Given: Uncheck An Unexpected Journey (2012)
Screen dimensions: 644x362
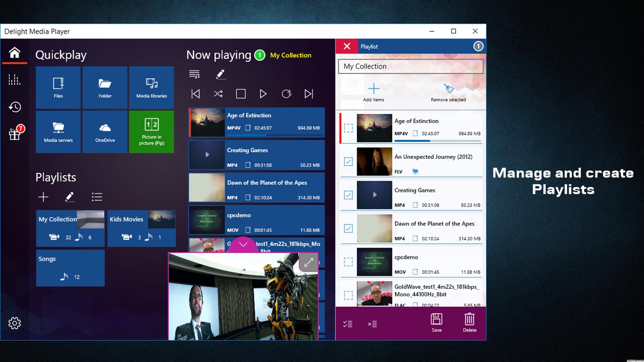Looking at the screenshot, I should click(348, 161).
